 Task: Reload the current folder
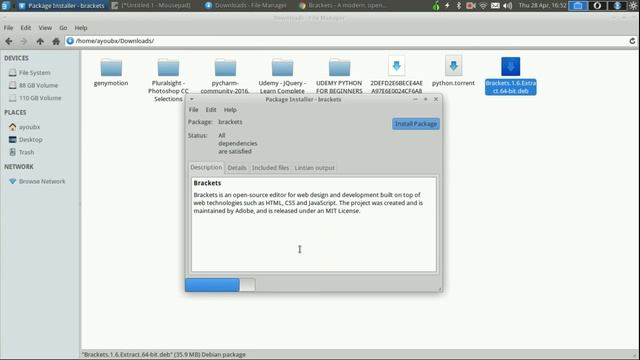(632, 41)
